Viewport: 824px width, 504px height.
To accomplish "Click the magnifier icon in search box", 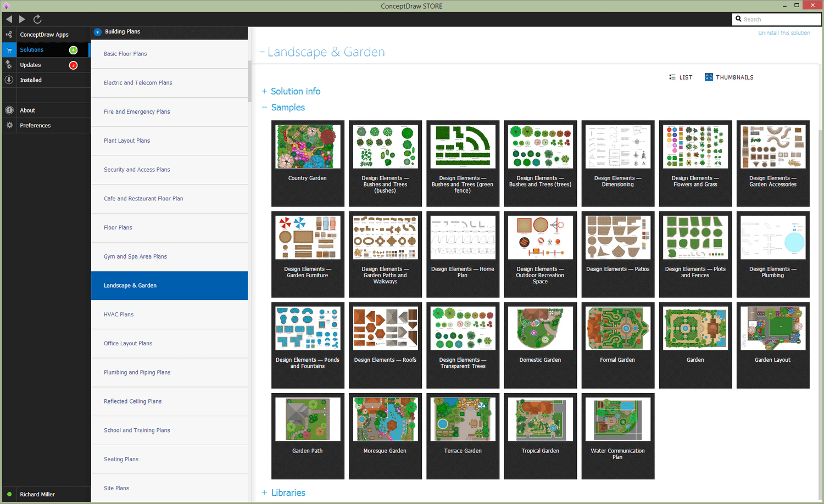I will 738,19.
